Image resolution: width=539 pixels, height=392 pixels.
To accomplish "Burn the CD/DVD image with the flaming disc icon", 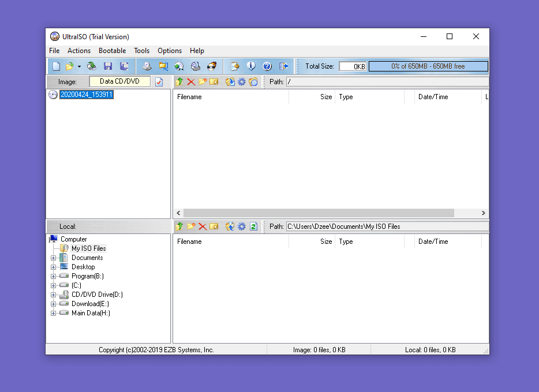I will pyautogui.click(x=212, y=66).
